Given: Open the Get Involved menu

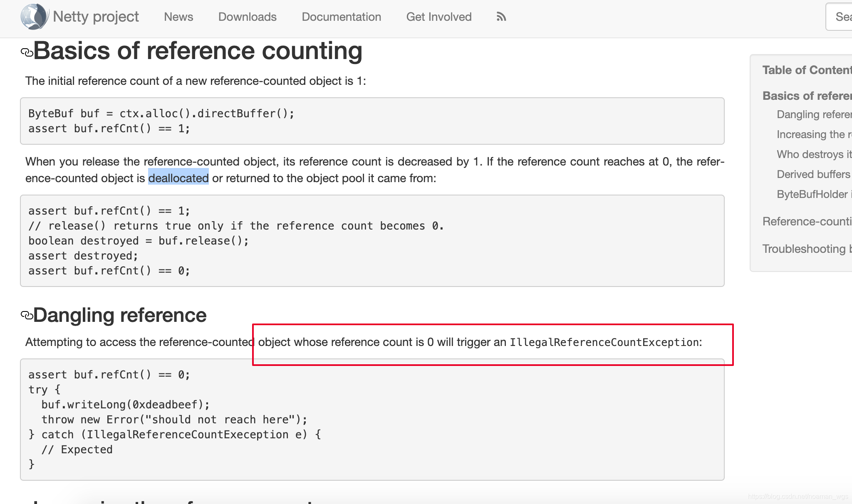Looking at the screenshot, I should click(438, 17).
